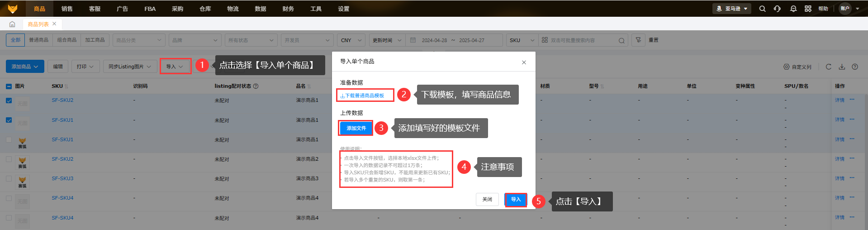This screenshot has width=868, height=230.
Task: Check the SF-SKU3 row checkbox
Action: (9, 179)
